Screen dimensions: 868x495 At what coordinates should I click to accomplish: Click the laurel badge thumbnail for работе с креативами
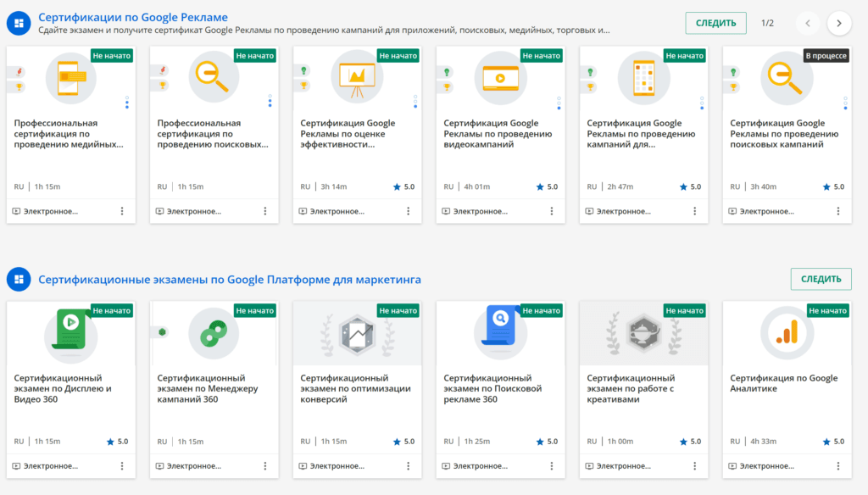pos(644,334)
